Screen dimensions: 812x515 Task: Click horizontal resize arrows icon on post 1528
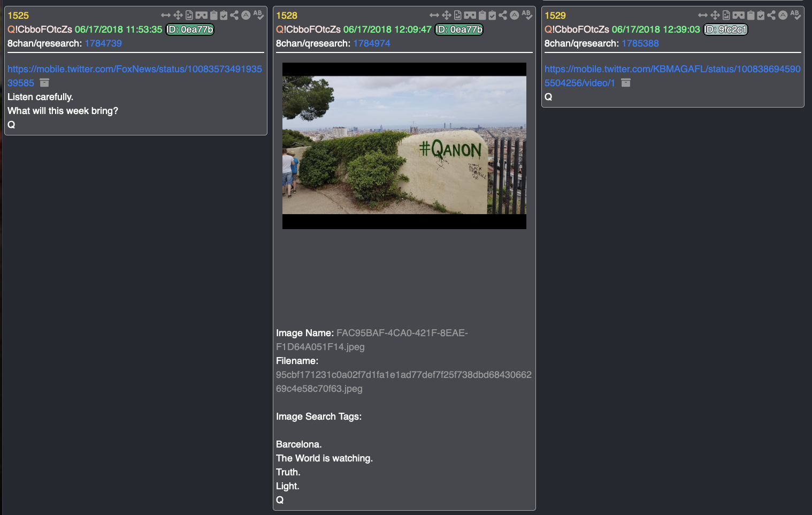434,16
